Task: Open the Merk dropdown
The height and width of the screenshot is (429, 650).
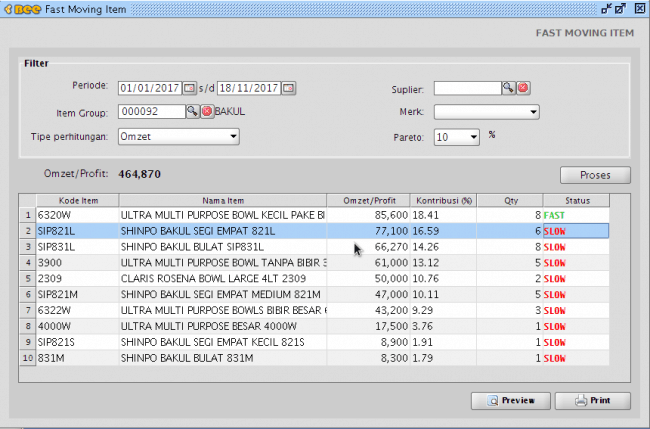Action: coord(486,112)
